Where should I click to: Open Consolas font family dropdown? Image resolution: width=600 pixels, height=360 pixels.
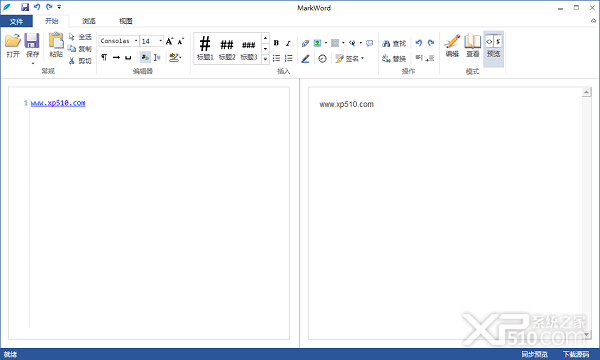tap(136, 41)
